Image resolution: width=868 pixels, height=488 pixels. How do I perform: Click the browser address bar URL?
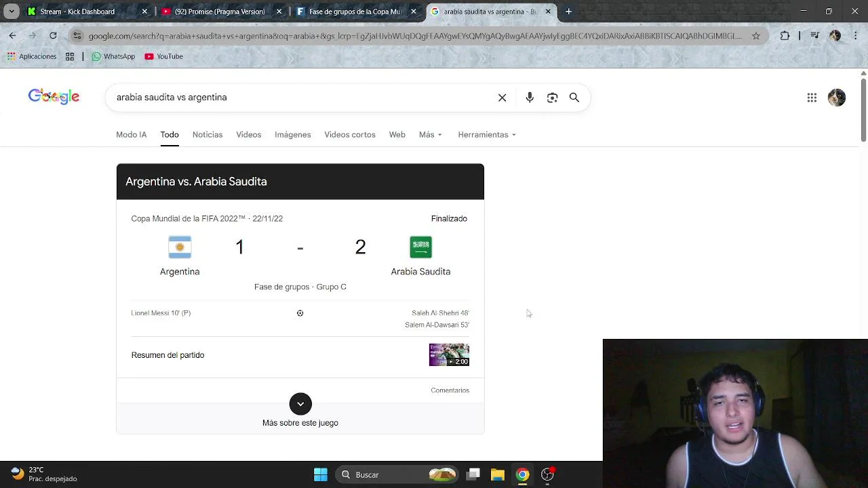415,36
